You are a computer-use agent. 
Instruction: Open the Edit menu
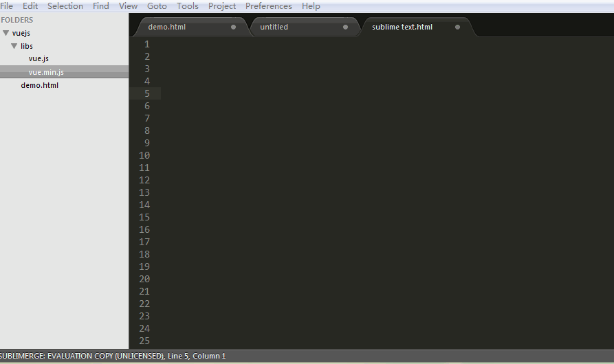[x=30, y=6]
